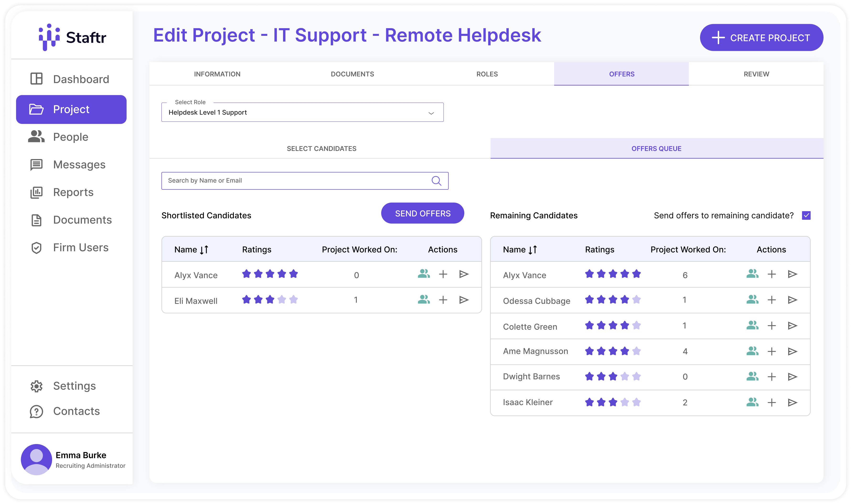This screenshot has width=851, height=504.
Task: Open the Select Candidates tab
Action: pyautogui.click(x=321, y=148)
